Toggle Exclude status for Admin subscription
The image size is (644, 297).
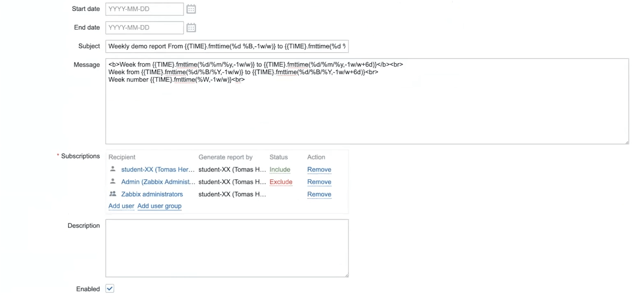point(281,182)
